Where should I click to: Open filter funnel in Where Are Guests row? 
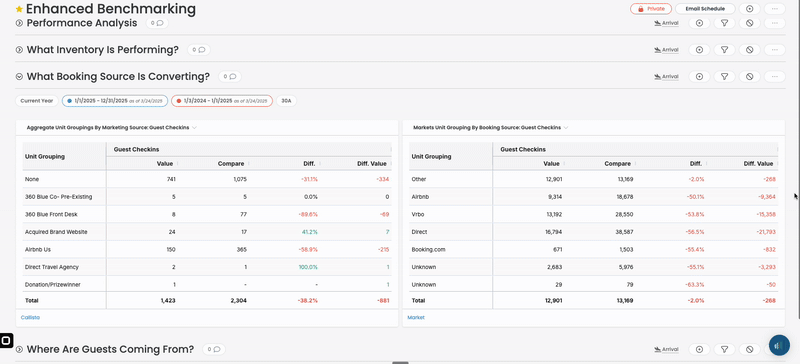(724, 349)
